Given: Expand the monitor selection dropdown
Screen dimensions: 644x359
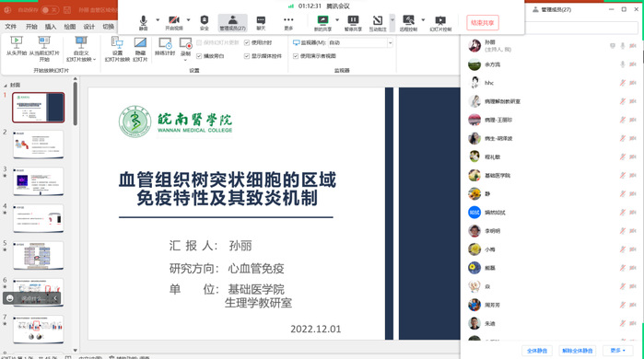Looking at the screenshot, I should point(390,42).
